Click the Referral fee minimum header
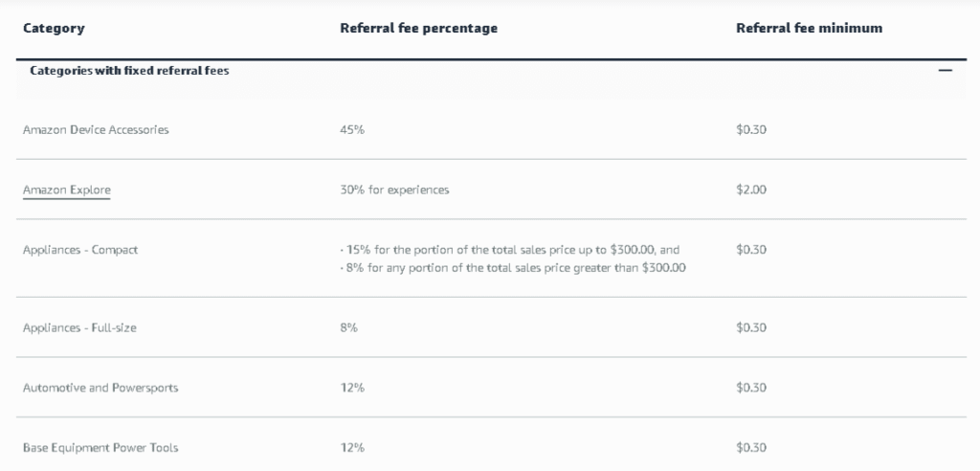Image resolution: width=980 pixels, height=471 pixels. tap(809, 29)
